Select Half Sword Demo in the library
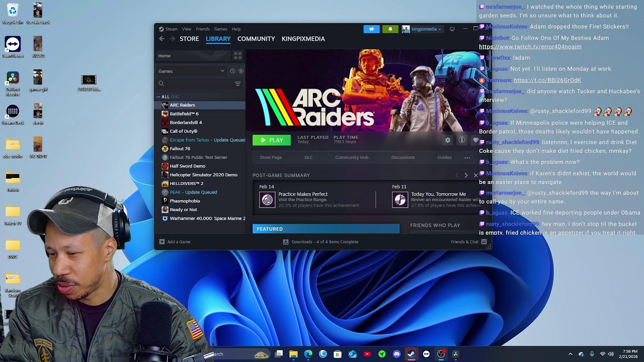Screen dimensions: 644x362 click(x=200, y=166)
